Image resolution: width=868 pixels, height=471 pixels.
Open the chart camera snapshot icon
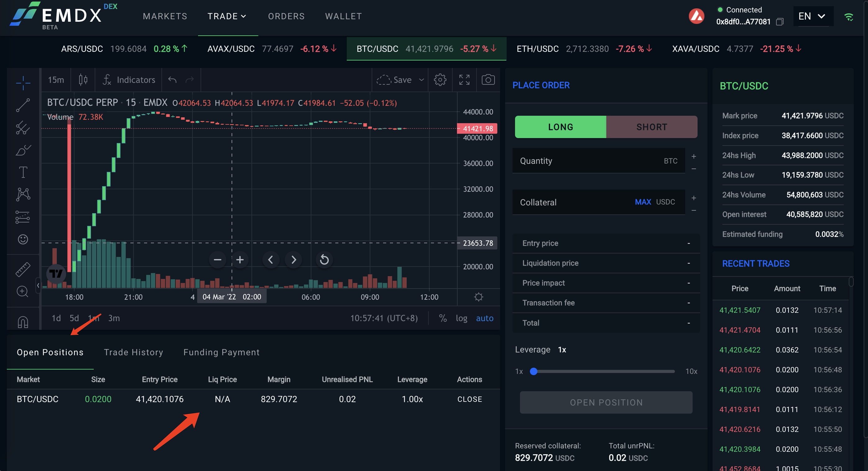[x=488, y=80]
